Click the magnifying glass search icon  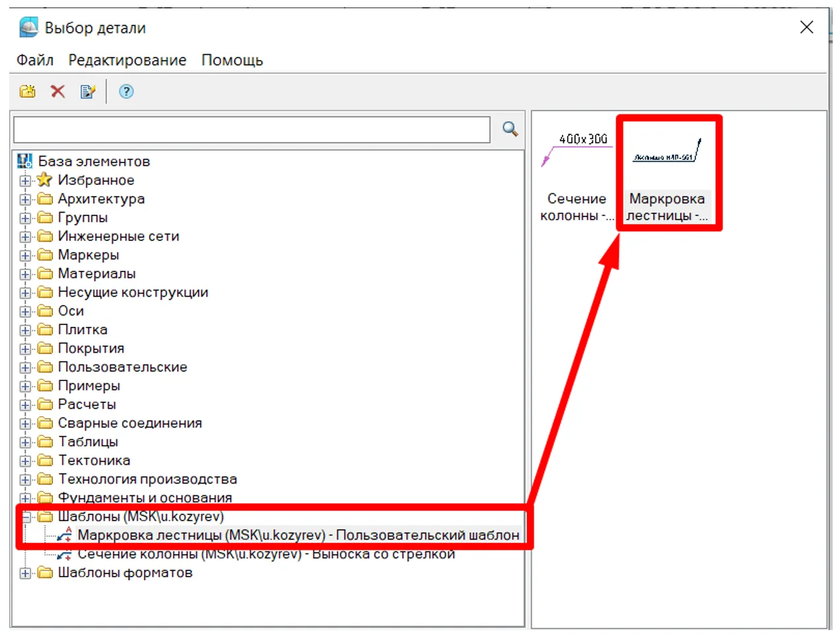point(510,129)
